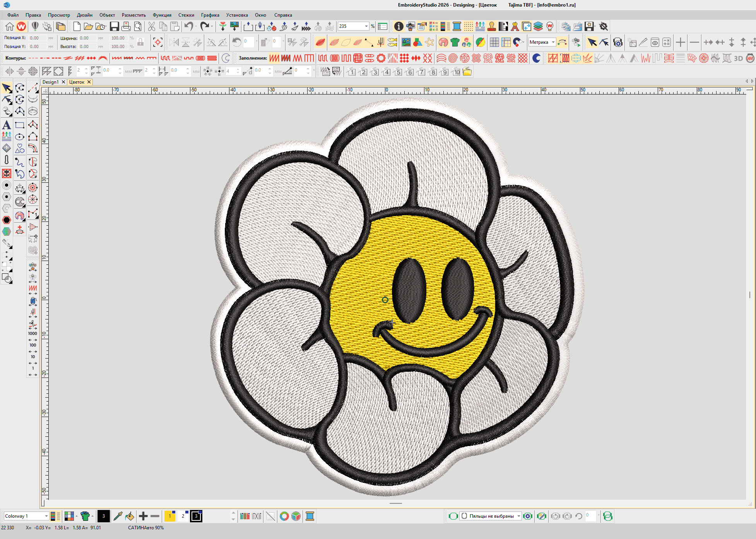Click the numbered style button 7
756x539 pixels.
(421, 72)
